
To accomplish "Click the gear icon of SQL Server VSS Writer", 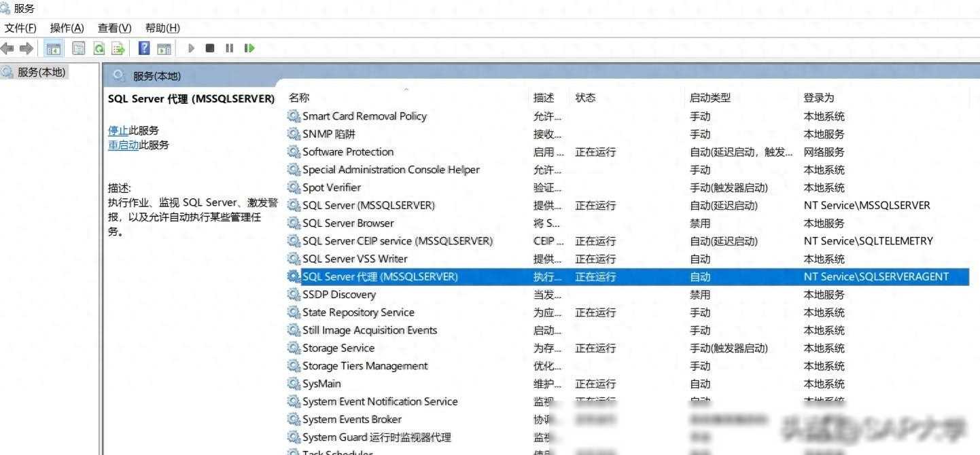I will click(x=294, y=259).
